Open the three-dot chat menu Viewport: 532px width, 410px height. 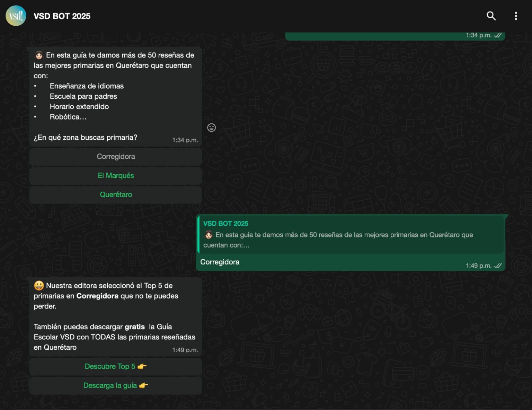click(x=516, y=16)
